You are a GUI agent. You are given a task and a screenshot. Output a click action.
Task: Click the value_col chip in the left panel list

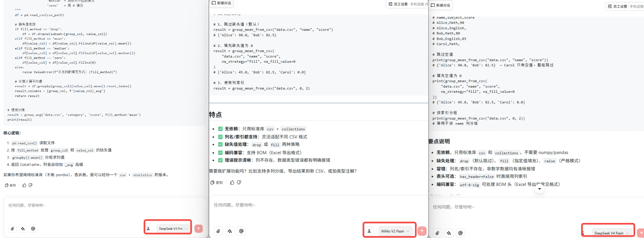[x=85, y=150]
